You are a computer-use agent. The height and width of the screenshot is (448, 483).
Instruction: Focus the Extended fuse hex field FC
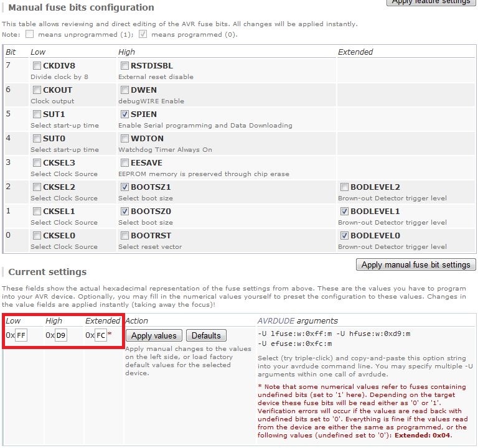(x=101, y=335)
